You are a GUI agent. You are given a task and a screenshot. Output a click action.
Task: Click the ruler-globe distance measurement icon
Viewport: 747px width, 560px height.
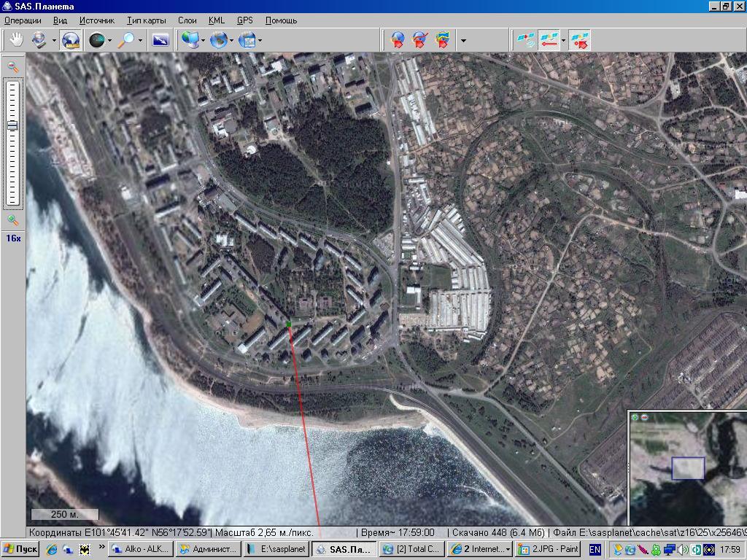point(70,40)
